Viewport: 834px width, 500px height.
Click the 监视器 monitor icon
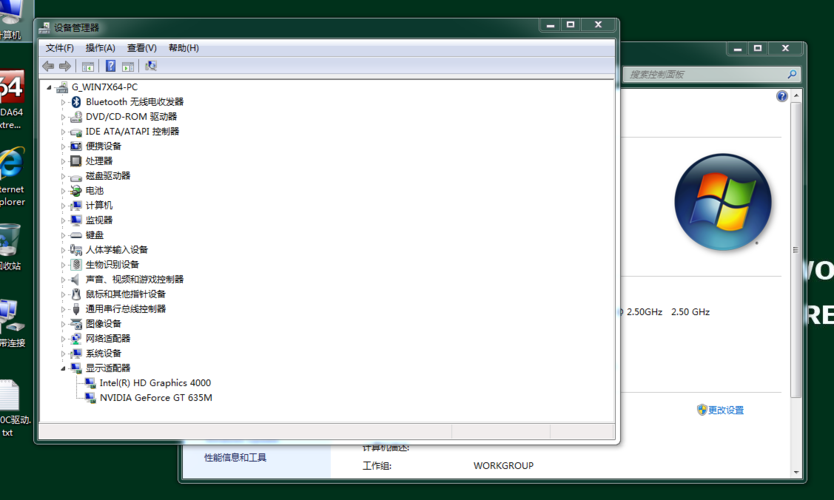point(76,220)
